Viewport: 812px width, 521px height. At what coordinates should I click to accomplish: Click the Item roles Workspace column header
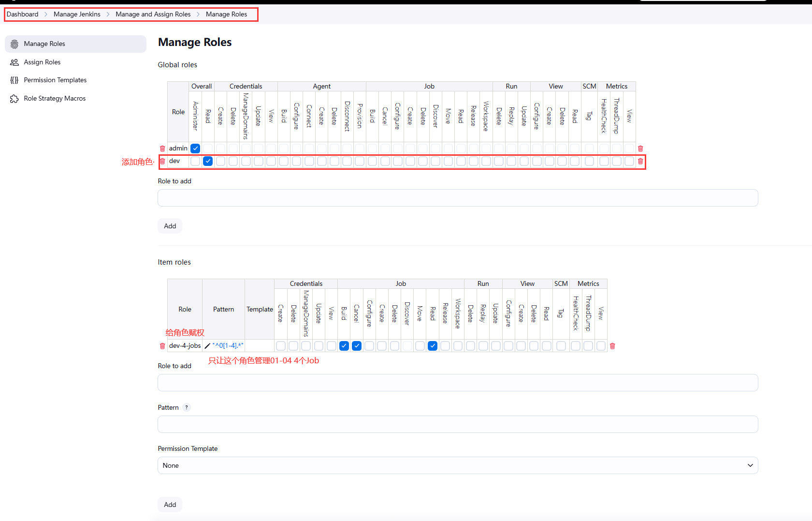point(458,313)
